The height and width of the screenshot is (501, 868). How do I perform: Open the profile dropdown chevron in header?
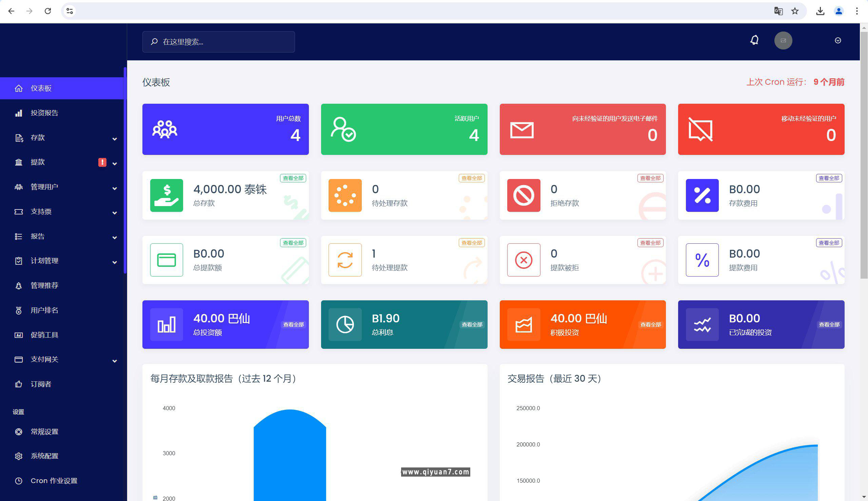point(838,41)
